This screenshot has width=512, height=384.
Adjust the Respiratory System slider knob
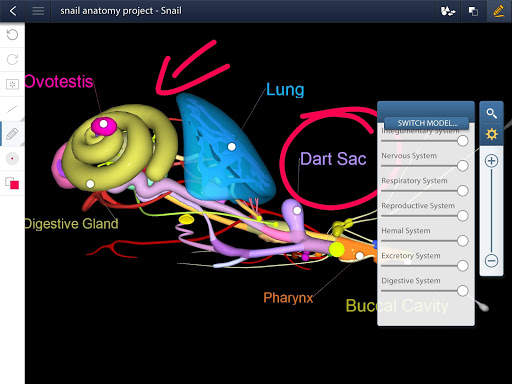463,191
